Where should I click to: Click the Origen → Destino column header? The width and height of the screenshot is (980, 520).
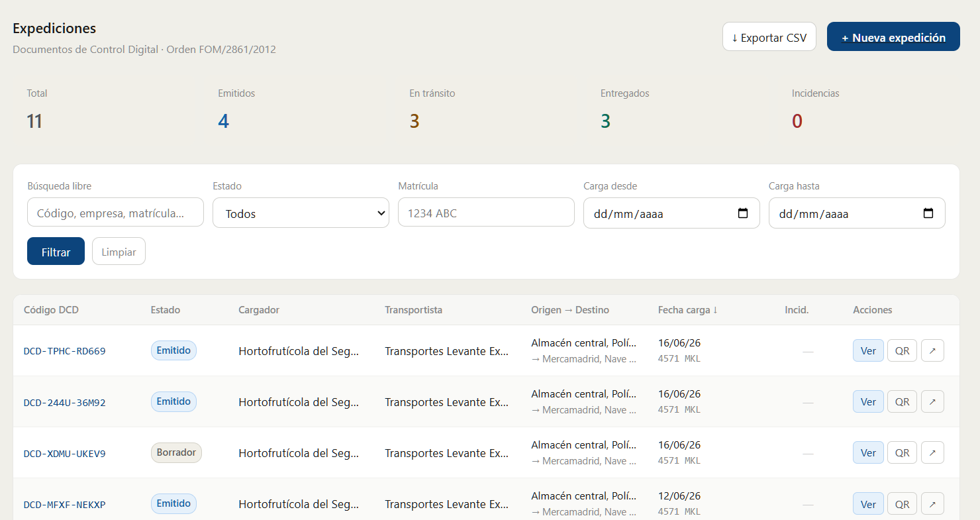tap(570, 310)
